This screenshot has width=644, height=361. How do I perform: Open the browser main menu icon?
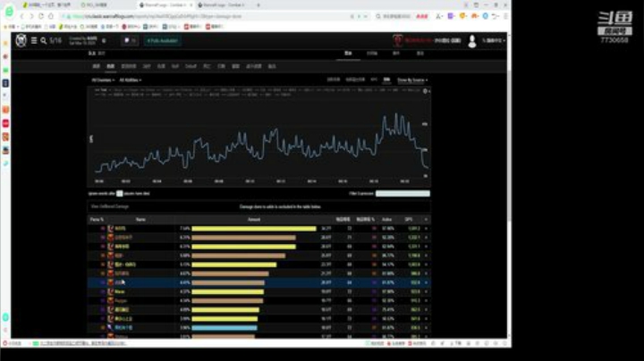[505, 16]
